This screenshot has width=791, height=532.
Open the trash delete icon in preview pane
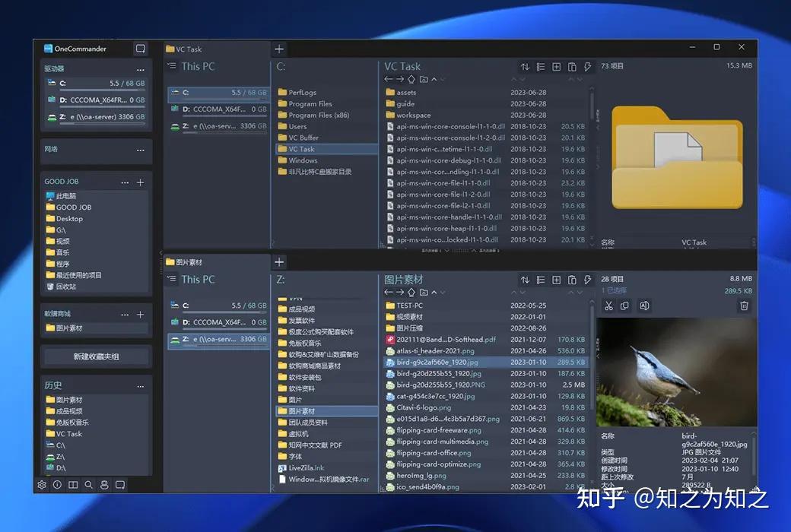tap(744, 306)
